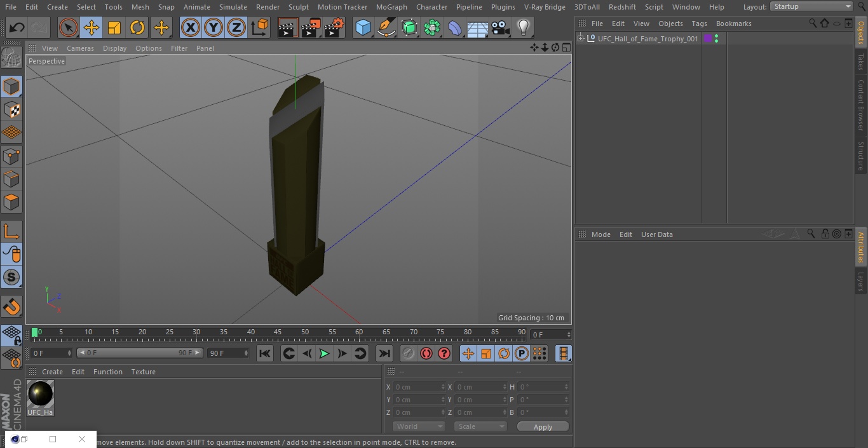Image resolution: width=868 pixels, height=448 pixels.
Task: Open the Scale mode dropdown
Action: click(480, 426)
